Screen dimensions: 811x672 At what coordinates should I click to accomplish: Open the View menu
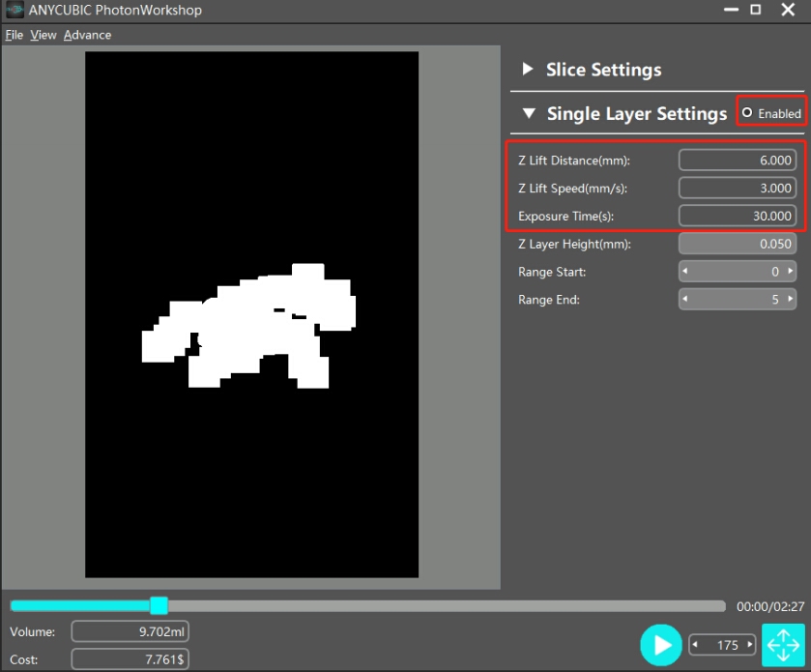point(43,35)
